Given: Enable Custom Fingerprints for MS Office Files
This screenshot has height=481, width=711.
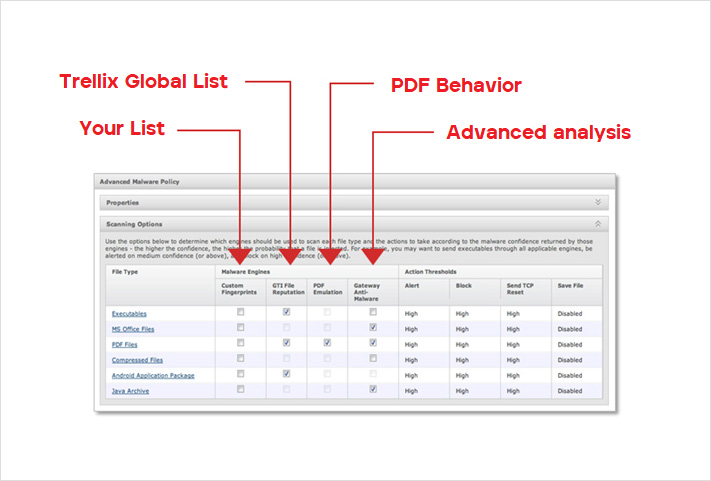Looking at the screenshot, I should coord(240,327).
